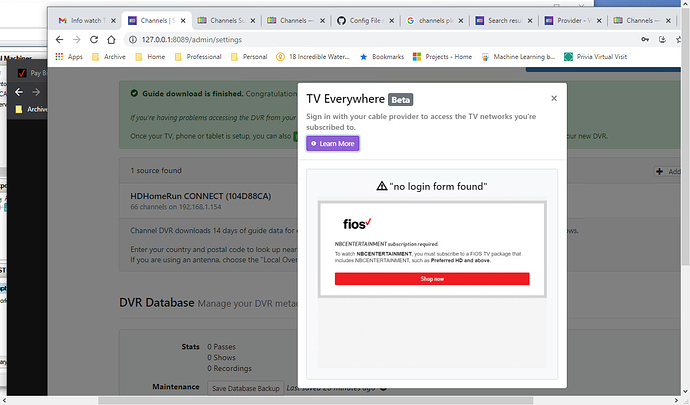Click the 1 source found text
This screenshot has height=405, width=690.
pyautogui.click(x=156, y=170)
